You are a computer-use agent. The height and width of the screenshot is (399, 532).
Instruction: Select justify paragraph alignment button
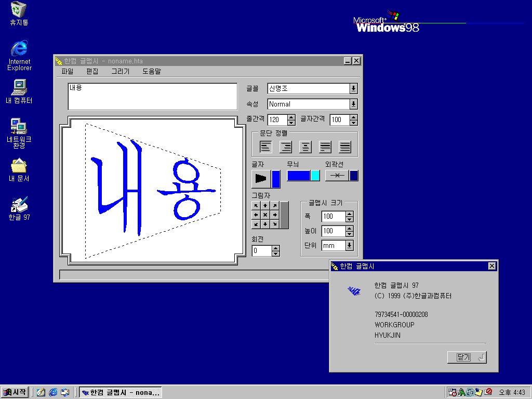[325, 147]
